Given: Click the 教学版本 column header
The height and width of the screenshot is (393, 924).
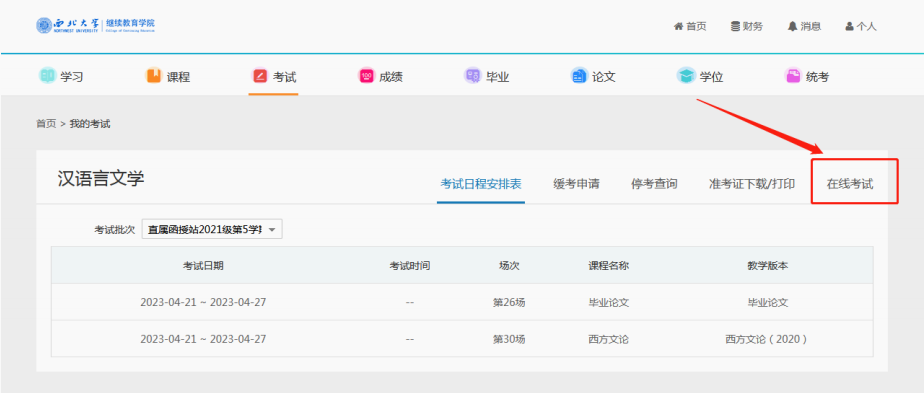Looking at the screenshot, I should pyautogui.click(x=767, y=266).
